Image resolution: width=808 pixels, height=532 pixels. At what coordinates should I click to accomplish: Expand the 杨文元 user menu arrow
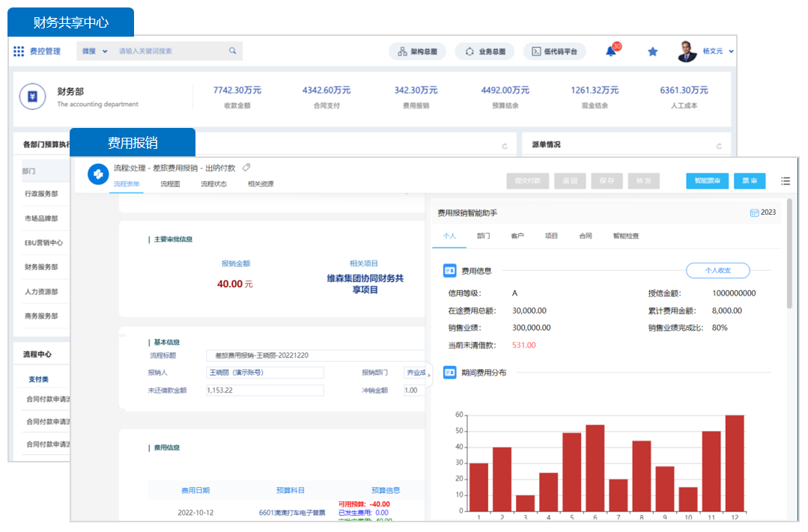pos(731,52)
